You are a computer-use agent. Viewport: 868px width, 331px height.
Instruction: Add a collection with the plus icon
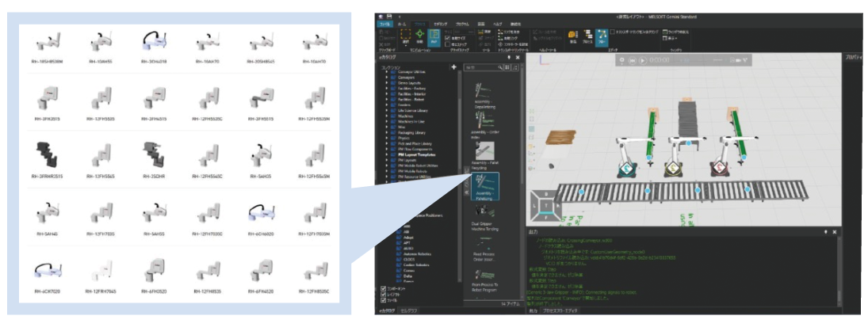pyautogui.click(x=453, y=67)
